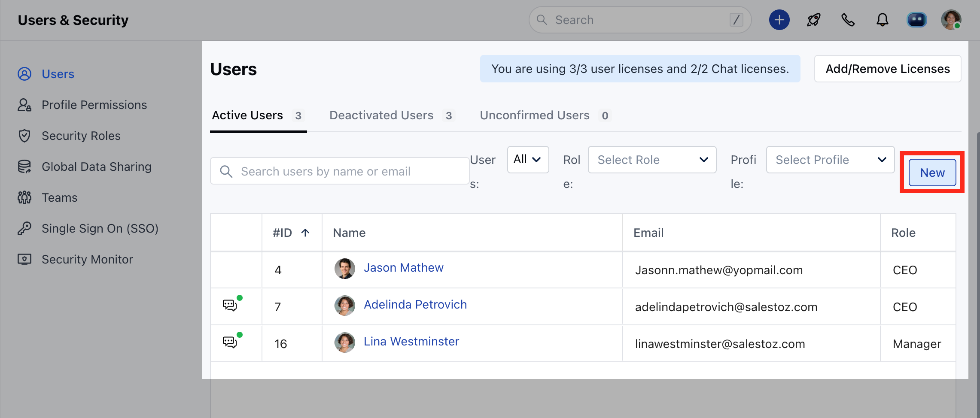Viewport: 980px width, 418px height.
Task: Open Security Roles in sidebar
Action: tap(81, 136)
